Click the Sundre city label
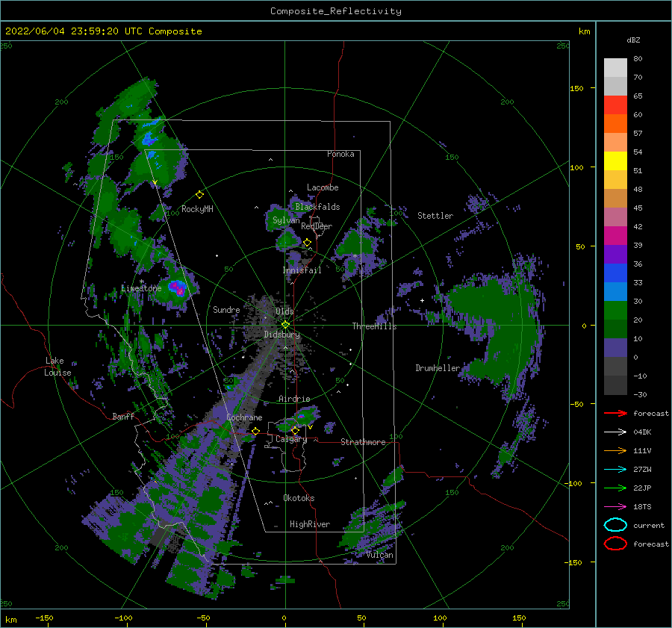 [x=226, y=309]
